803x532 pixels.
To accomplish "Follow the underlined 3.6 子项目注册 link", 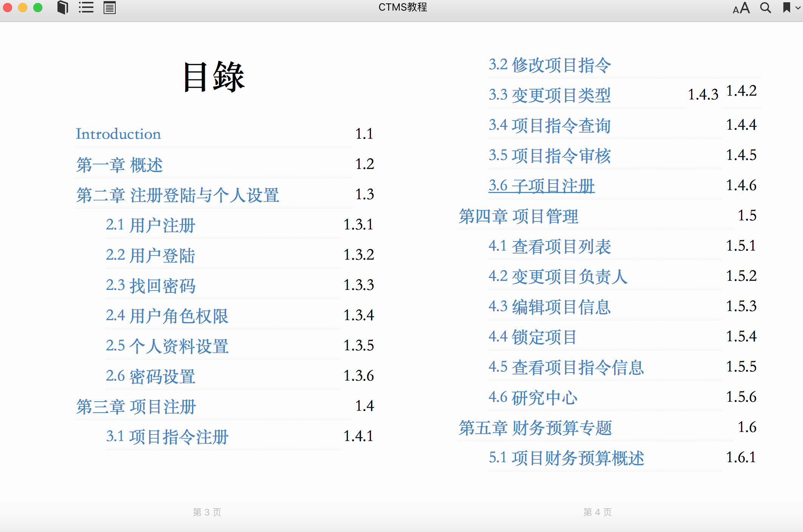I will (541, 186).
